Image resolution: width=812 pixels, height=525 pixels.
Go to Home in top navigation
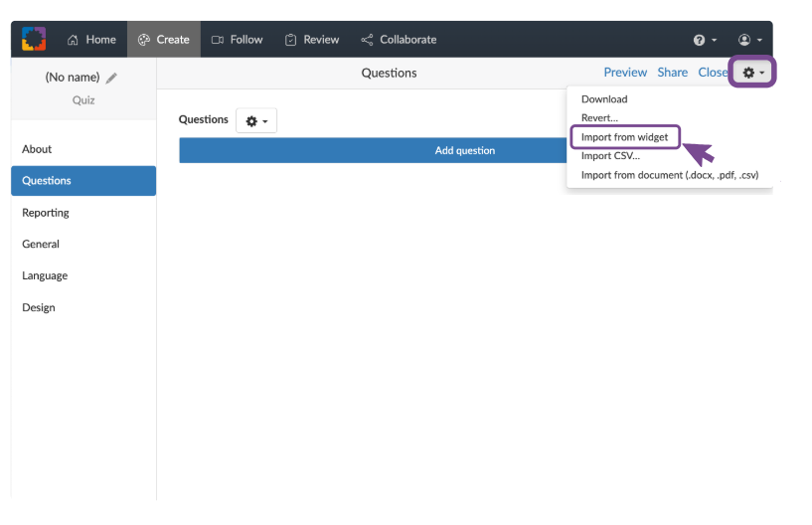coord(91,40)
